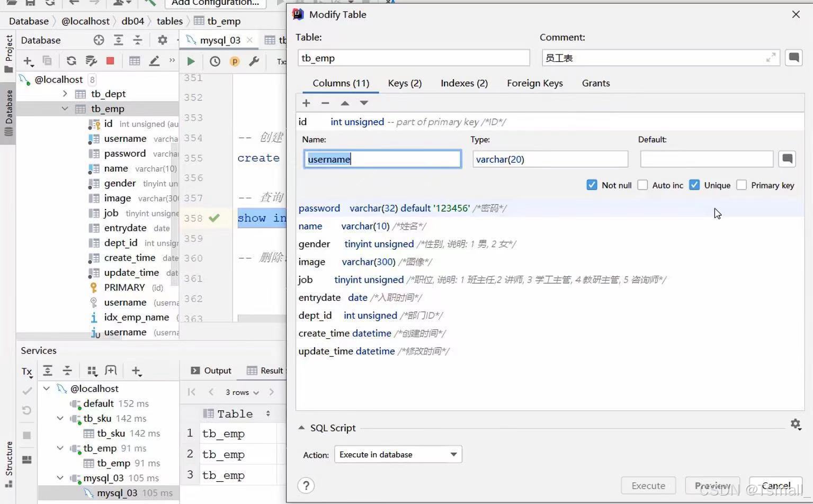The width and height of the screenshot is (813, 504).
Task: Collapse the SQL Script section
Action: tap(301, 428)
